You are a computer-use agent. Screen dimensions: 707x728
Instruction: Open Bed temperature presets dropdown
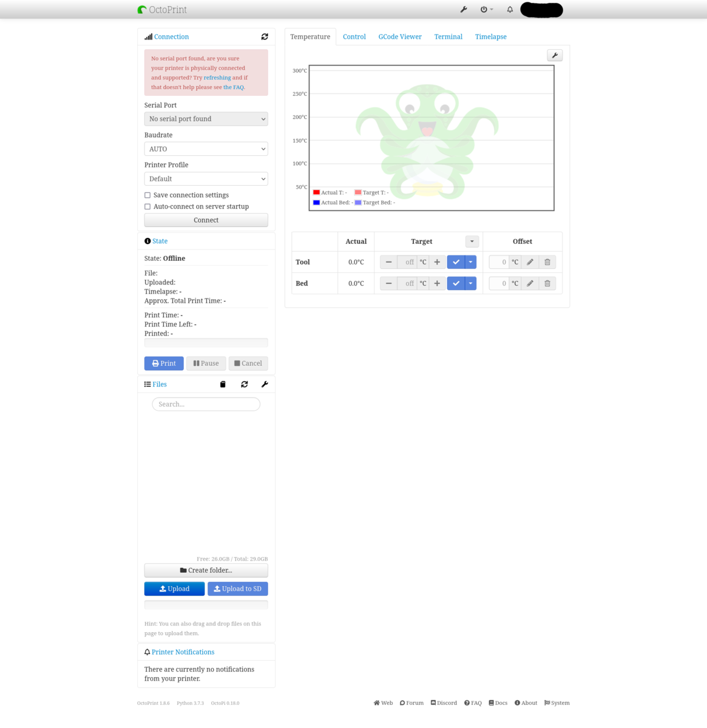click(471, 283)
